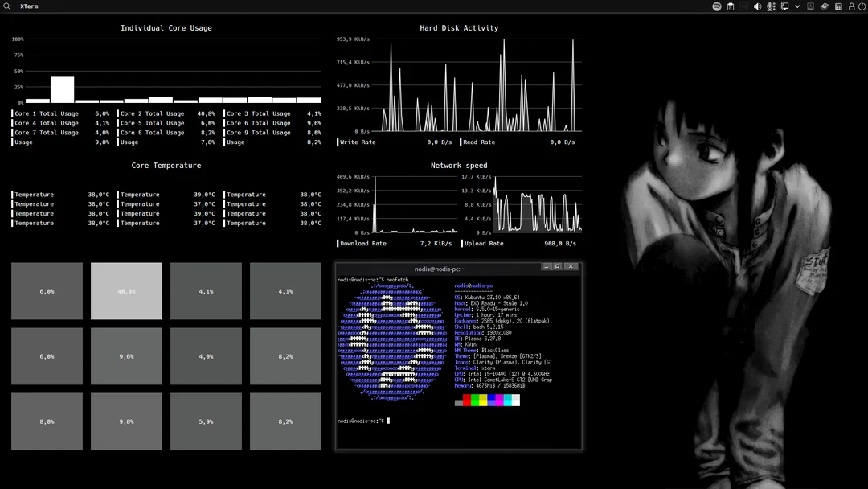This screenshot has height=489, width=868.
Task: Expand hidden system tray icons arrow
Action: (x=797, y=6)
